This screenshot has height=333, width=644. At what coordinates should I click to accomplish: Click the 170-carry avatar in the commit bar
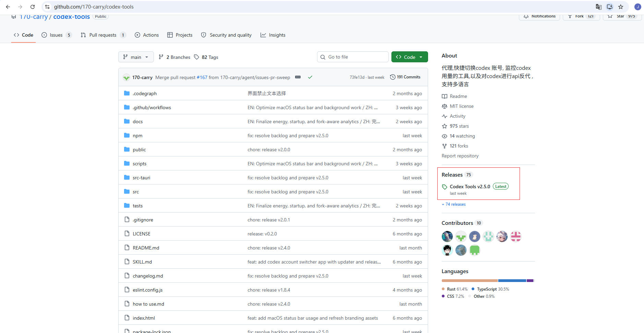point(126,77)
